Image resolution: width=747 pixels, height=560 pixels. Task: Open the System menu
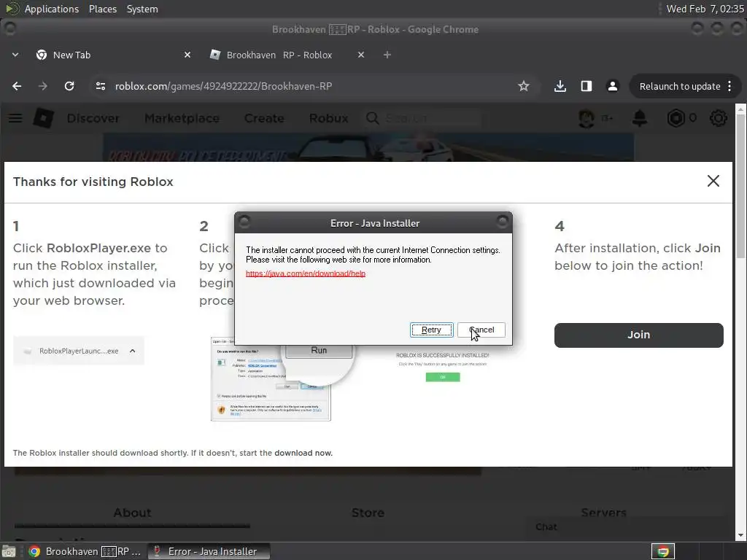(x=142, y=9)
